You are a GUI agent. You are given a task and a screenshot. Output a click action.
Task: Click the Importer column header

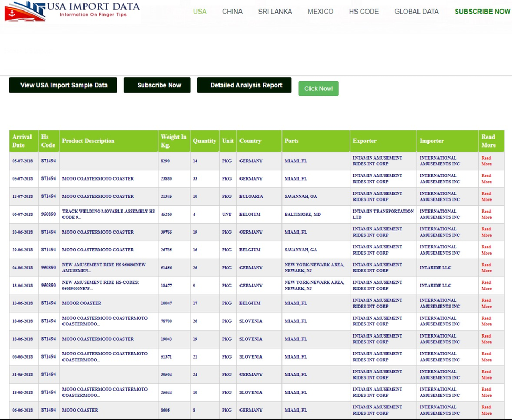(448, 141)
